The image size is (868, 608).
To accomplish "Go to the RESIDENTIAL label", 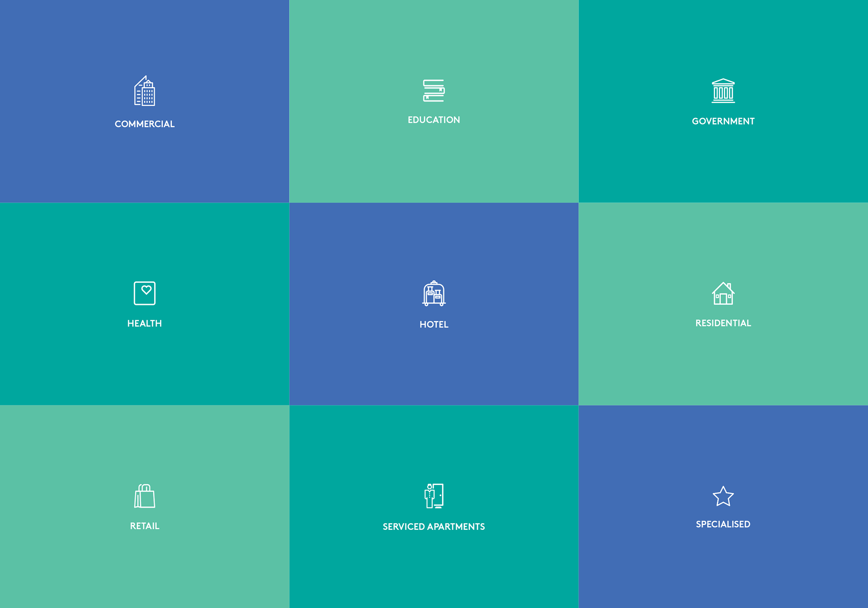I will [723, 323].
